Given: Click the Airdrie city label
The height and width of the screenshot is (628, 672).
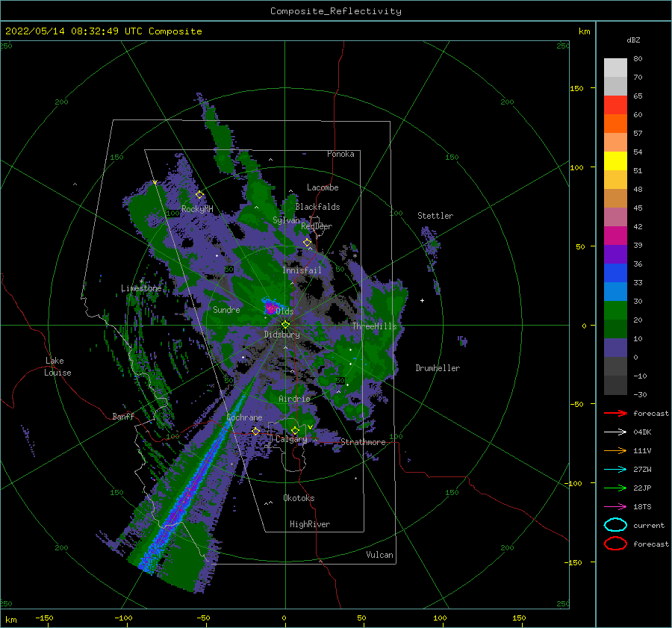Looking at the screenshot, I should [x=294, y=399].
